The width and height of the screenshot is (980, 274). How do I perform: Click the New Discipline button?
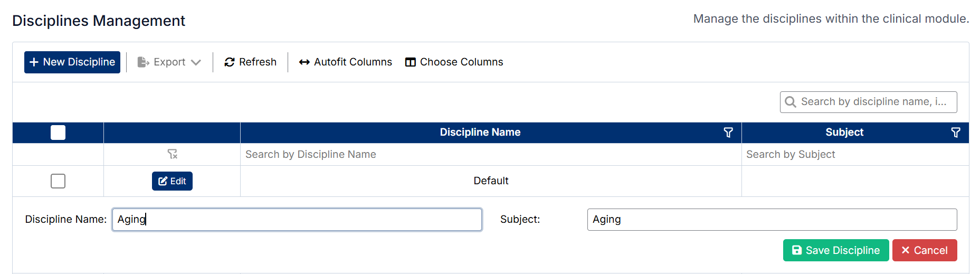click(x=72, y=62)
